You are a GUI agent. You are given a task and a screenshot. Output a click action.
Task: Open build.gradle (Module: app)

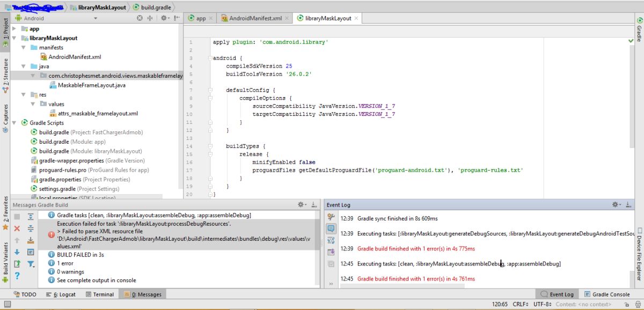[x=72, y=142]
